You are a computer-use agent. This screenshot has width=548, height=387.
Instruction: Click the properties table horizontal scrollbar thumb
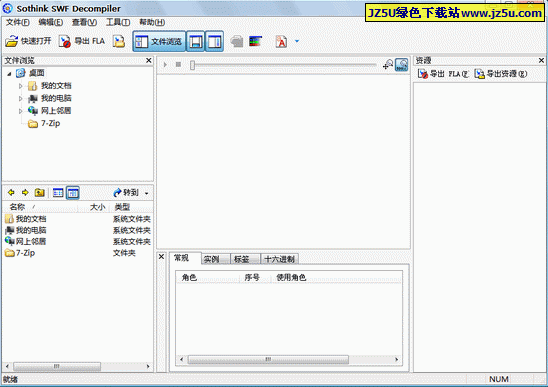pos(268,359)
